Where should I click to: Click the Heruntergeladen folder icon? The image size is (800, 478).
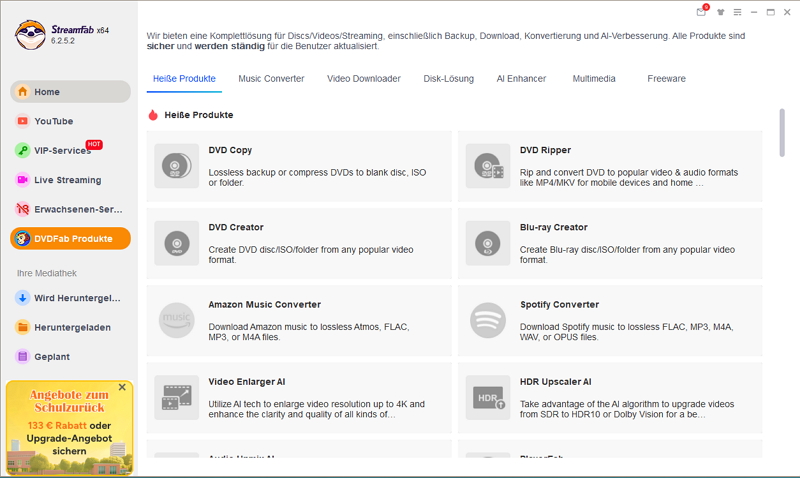(22, 327)
